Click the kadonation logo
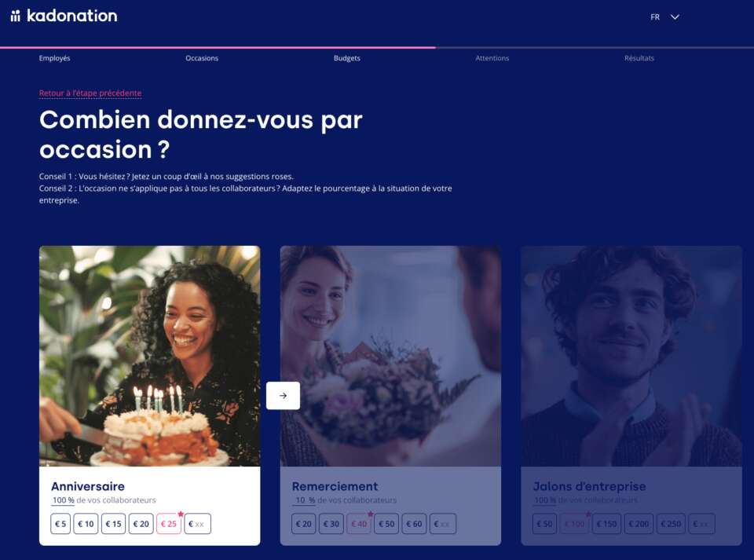The width and height of the screenshot is (754, 560). click(x=64, y=16)
